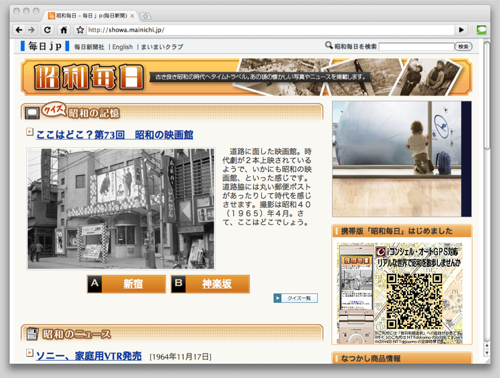Click the mobile phone QR code banner

[401, 293]
